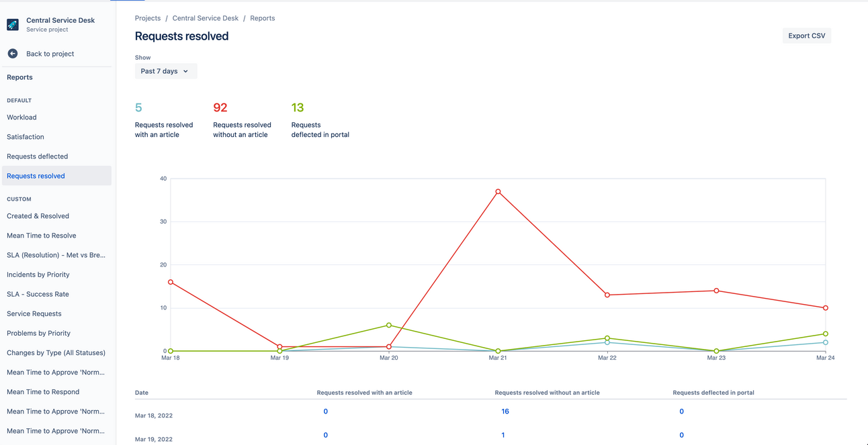Click the red data point at Mar 23
The width and height of the screenshot is (868, 445).
click(x=717, y=291)
